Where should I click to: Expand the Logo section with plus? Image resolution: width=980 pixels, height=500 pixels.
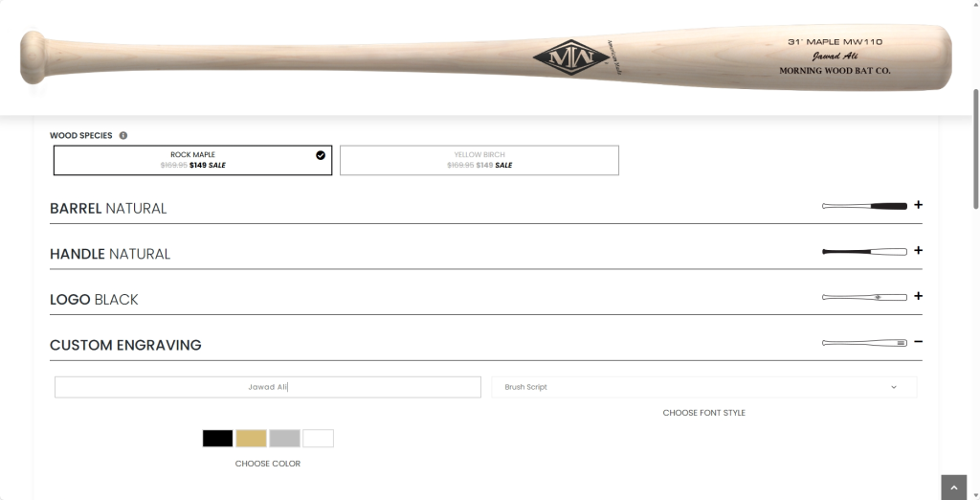pyautogui.click(x=918, y=296)
